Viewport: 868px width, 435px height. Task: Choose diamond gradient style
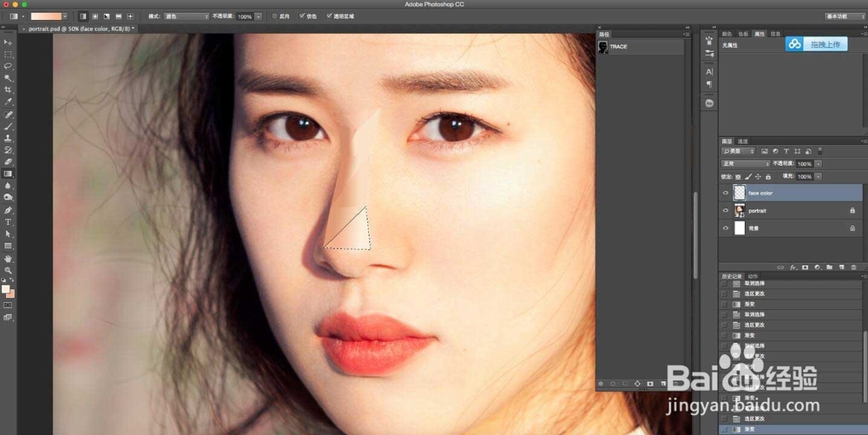point(130,16)
